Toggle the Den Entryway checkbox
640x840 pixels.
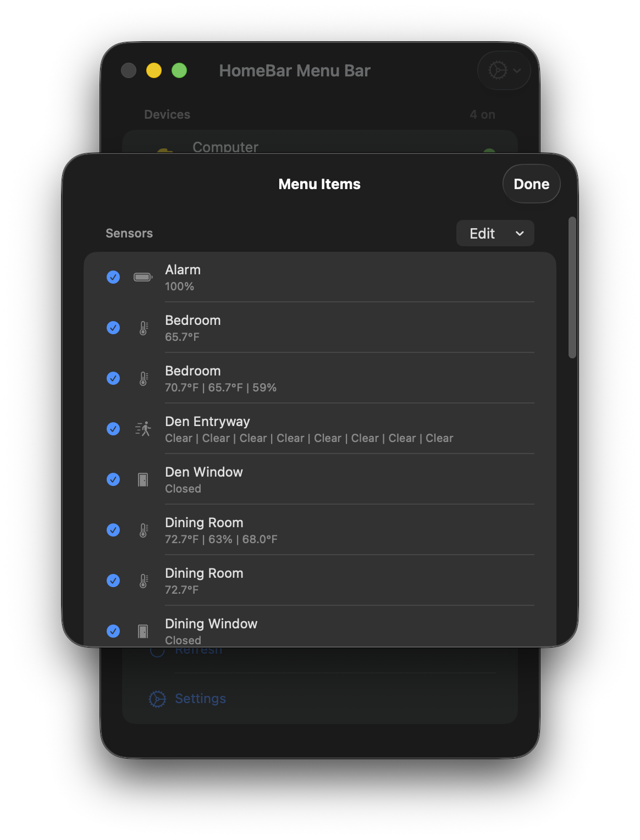113,429
